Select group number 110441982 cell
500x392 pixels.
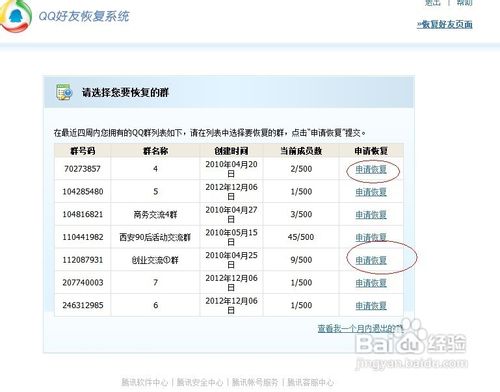click(83, 237)
